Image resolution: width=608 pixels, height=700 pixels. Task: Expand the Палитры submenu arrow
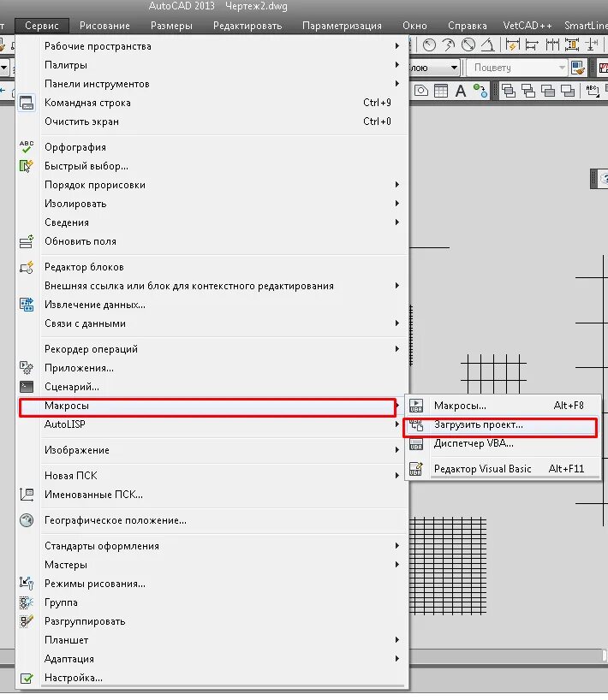click(396, 65)
